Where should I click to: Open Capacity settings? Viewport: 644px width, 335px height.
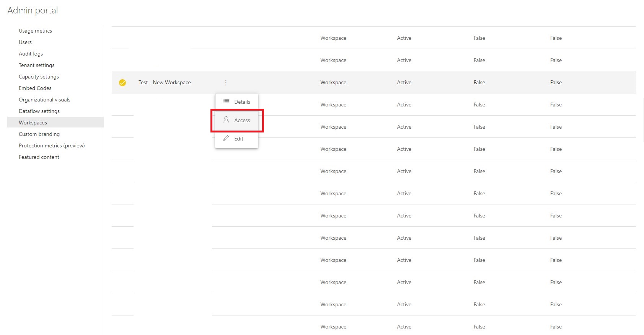tap(39, 77)
